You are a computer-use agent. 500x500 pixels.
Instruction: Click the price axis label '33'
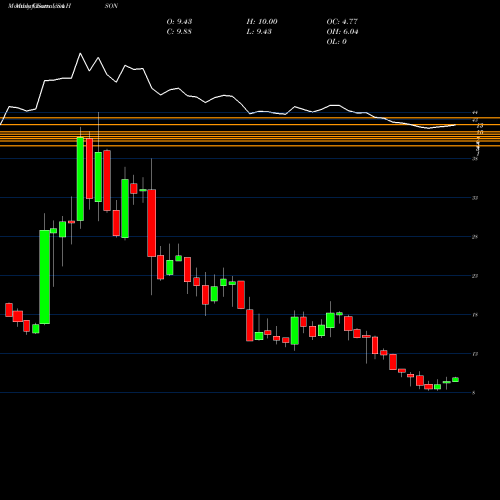(x=475, y=198)
